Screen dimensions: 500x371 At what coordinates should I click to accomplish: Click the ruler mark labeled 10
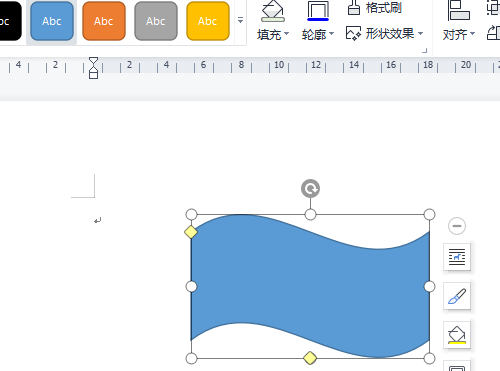pyautogui.click(x=279, y=65)
